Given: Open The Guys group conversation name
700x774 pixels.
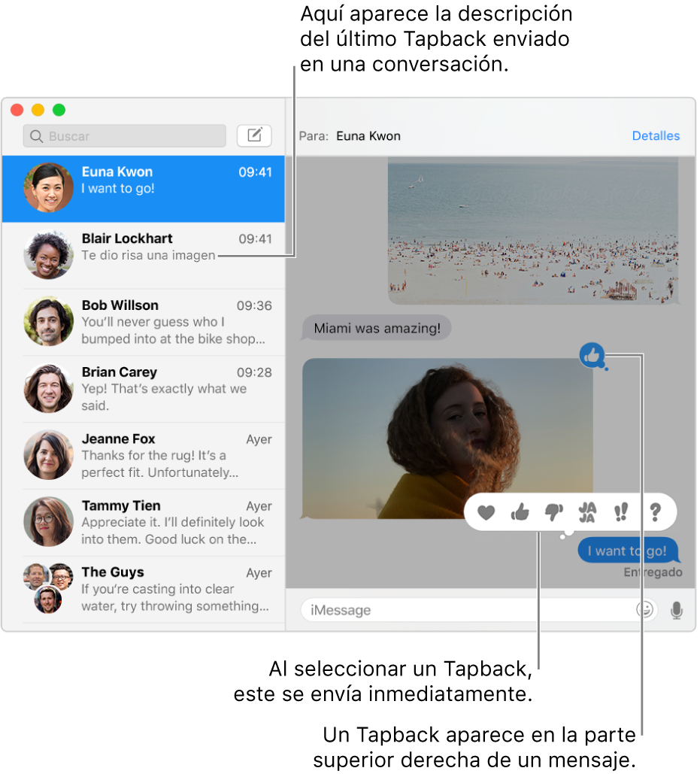Looking at the screenshot, I should (113, 572).
